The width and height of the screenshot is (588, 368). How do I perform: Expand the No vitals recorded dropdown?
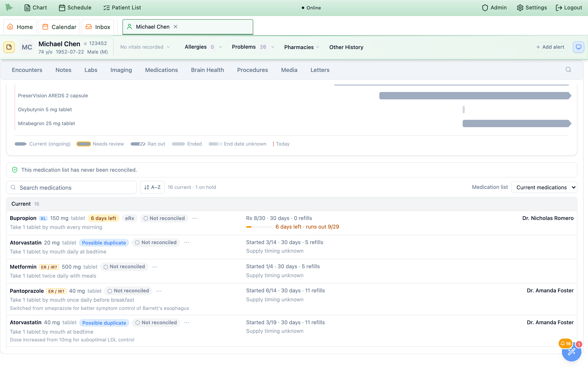click(x=145, y=47)
